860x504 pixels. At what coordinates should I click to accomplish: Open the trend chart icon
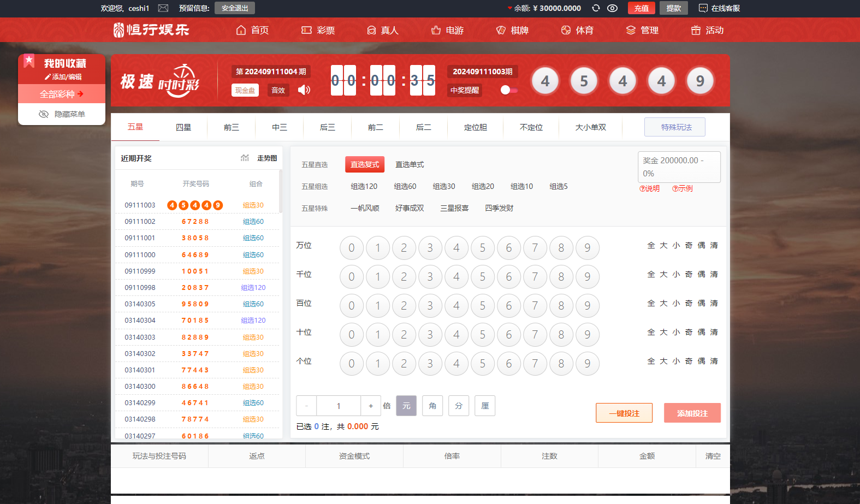[245, 158]
